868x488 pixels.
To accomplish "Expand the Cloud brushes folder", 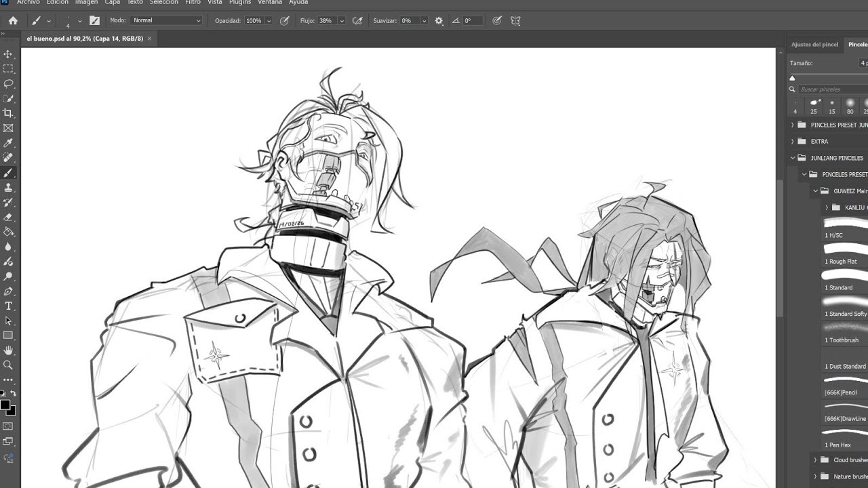I will (815, 460).
